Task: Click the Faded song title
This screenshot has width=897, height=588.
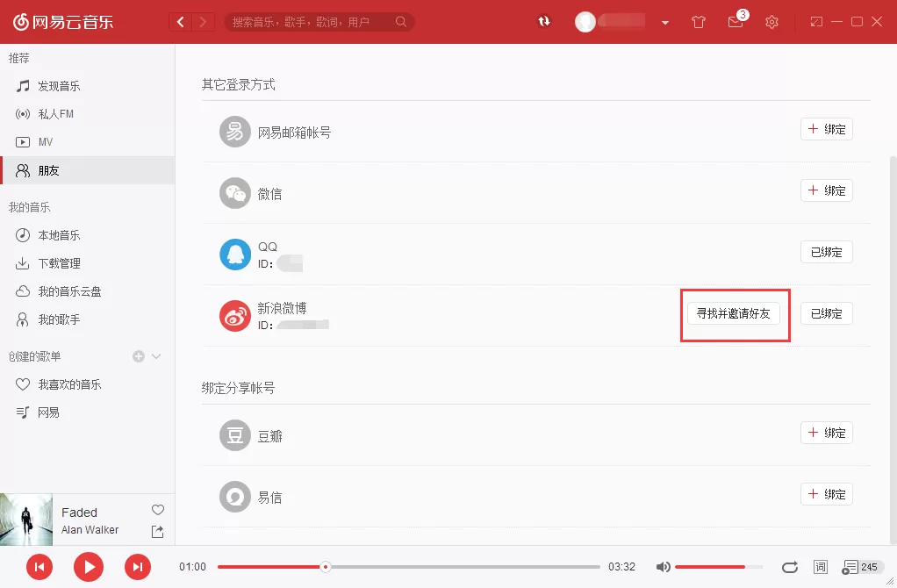Action: click(x=80, y=513)
